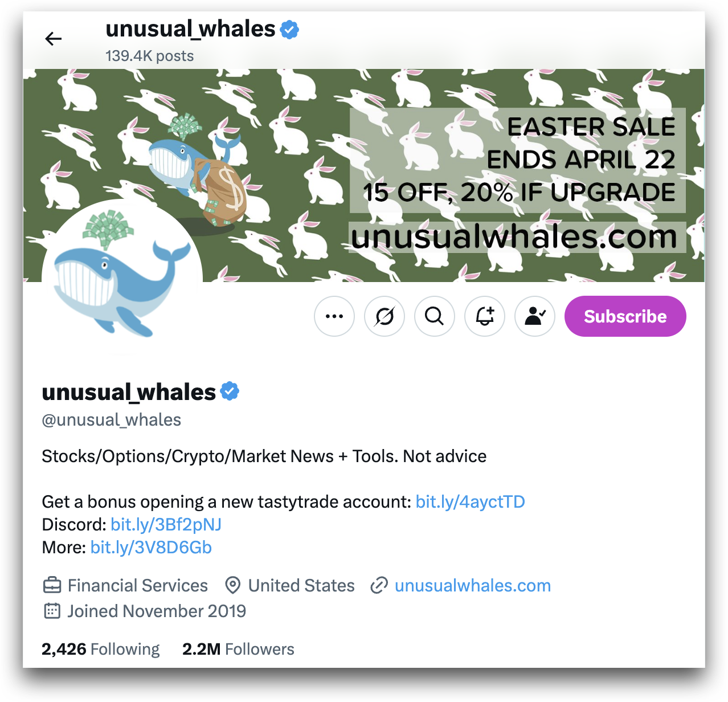Click the link chain icon beside website
Screen dimensions: 728x702
click(x=379, y=585)
